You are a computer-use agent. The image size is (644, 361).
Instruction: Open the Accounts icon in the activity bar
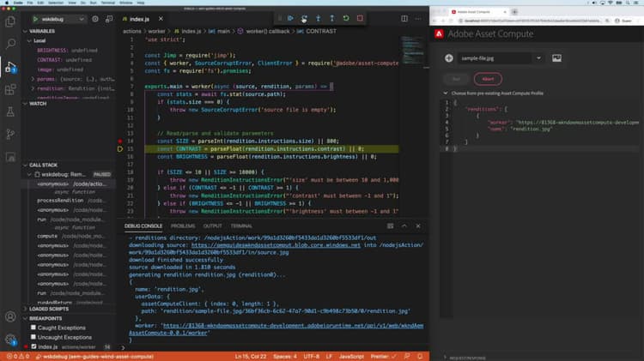click(10, 316)
